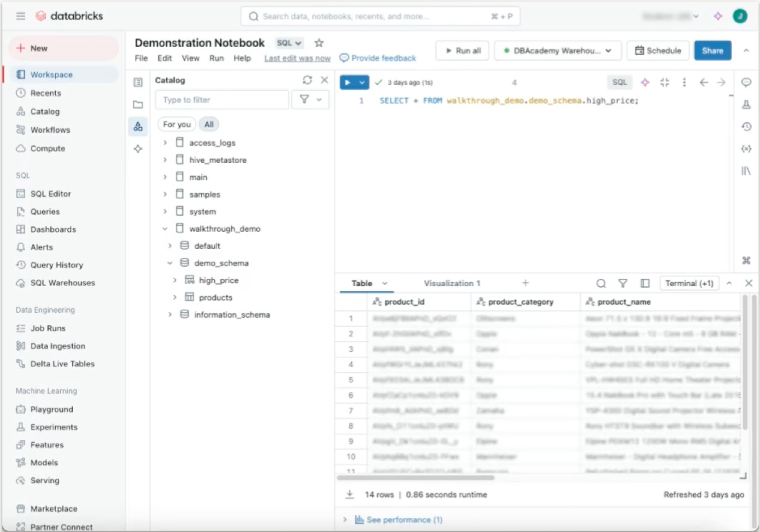Viewport: 760px width, 532px height.
Task: Open the catalog filter options dropdown
Action: pos(310,99)
